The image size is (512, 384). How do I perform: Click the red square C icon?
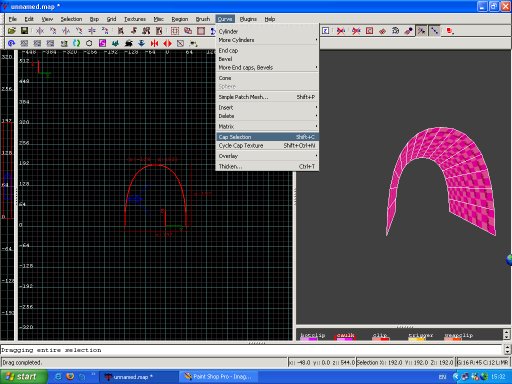pyautogui.click(x=369, y=31)
